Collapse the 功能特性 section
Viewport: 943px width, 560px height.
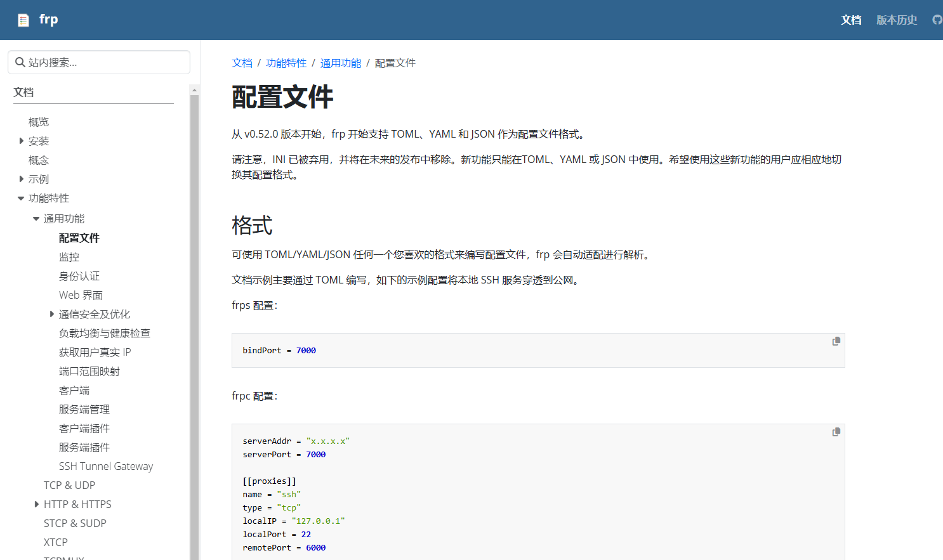click(21, 199)
